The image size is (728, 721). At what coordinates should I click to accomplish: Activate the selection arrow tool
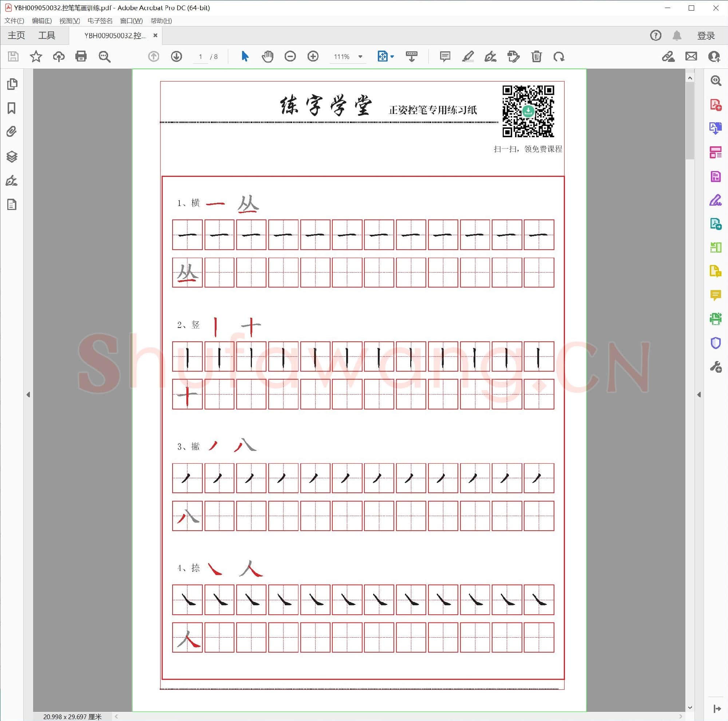[245, 56]
